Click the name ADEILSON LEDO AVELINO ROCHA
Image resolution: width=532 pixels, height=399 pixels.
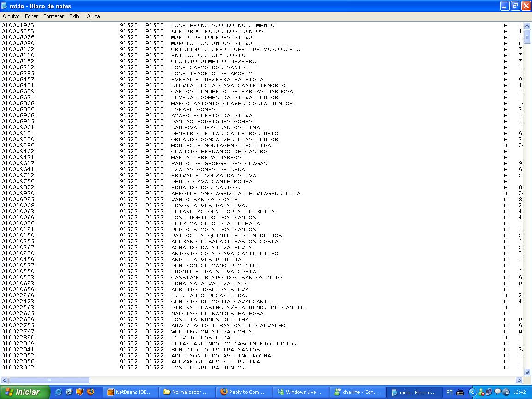(221, 356)
